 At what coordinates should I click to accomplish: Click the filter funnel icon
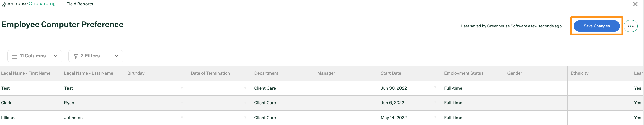(x=76, y=56)
